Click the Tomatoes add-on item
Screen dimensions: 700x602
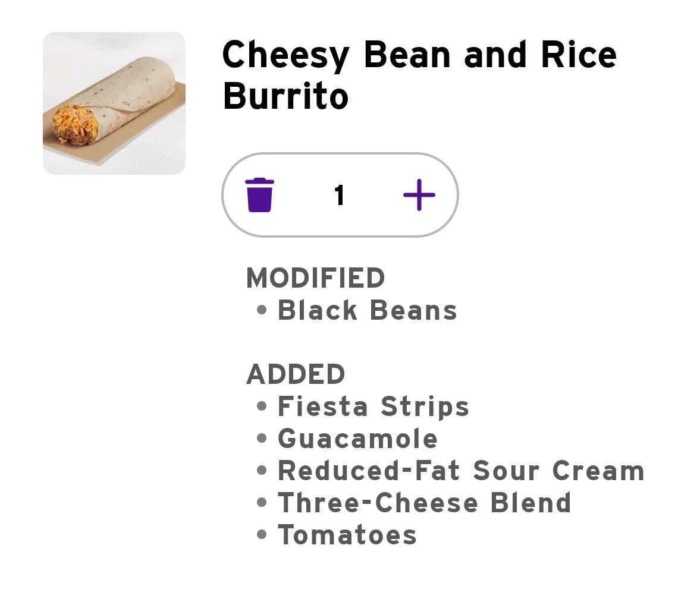click(x=347, y=535)
